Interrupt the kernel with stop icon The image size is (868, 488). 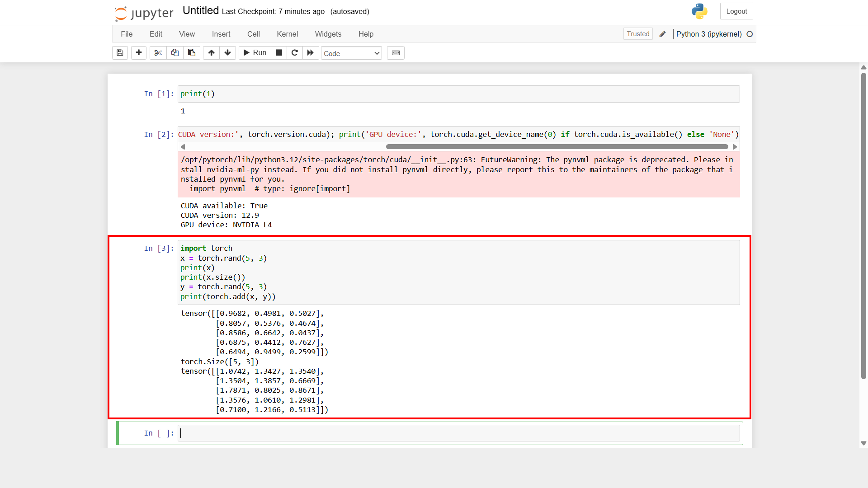(x=279, y=53)
